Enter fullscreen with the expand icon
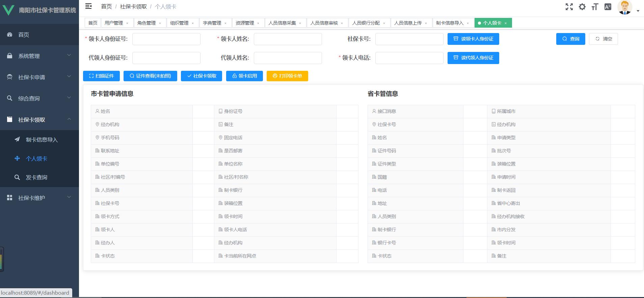The width and height of the screenshot is (644, 298). click(569, 7)
